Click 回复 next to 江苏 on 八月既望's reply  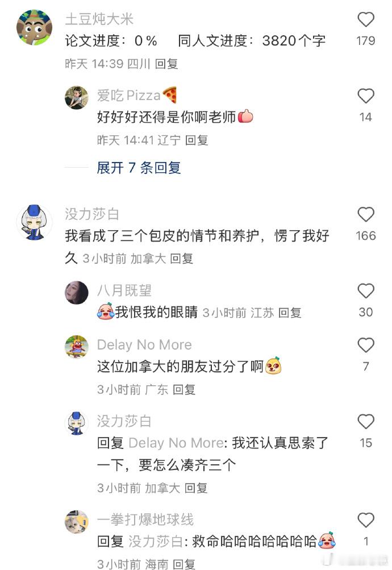pyautogui.click(x=290, y=313)
